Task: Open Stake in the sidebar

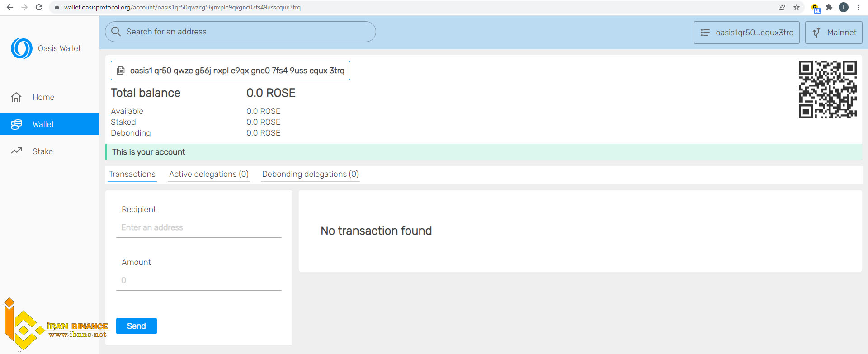Action: click(x=49, y=151)
